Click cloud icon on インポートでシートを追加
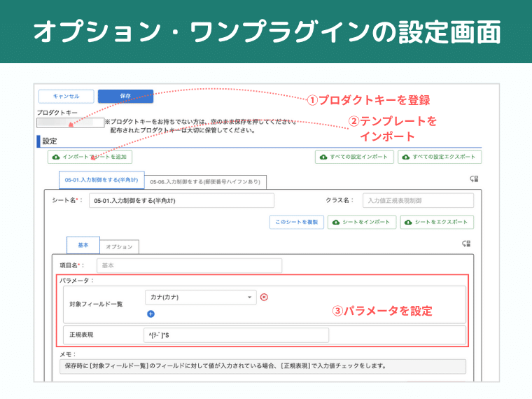 (55, 157)
